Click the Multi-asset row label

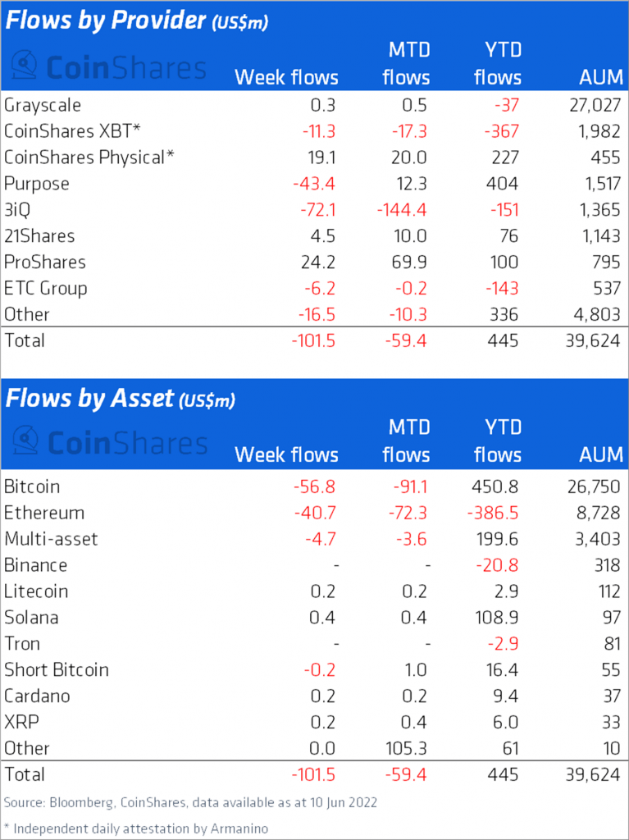tap(51, 539)
